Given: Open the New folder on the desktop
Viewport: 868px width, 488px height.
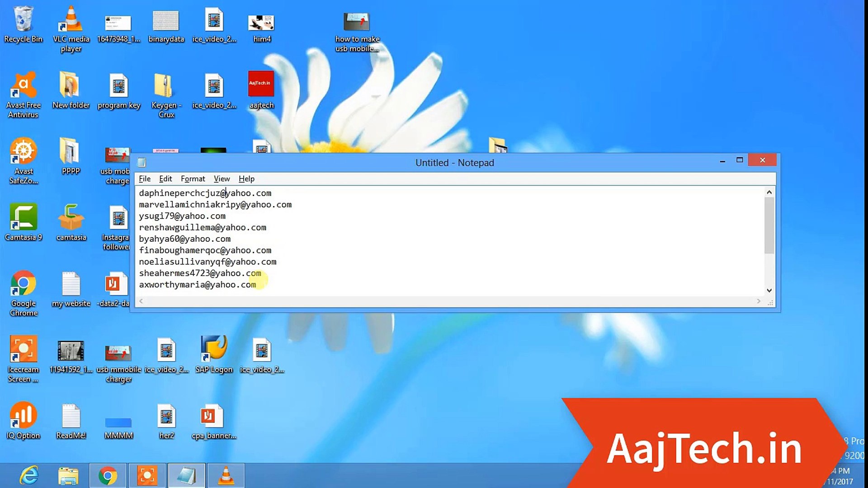Looking at the screenshot, I should tap(71, 86).
